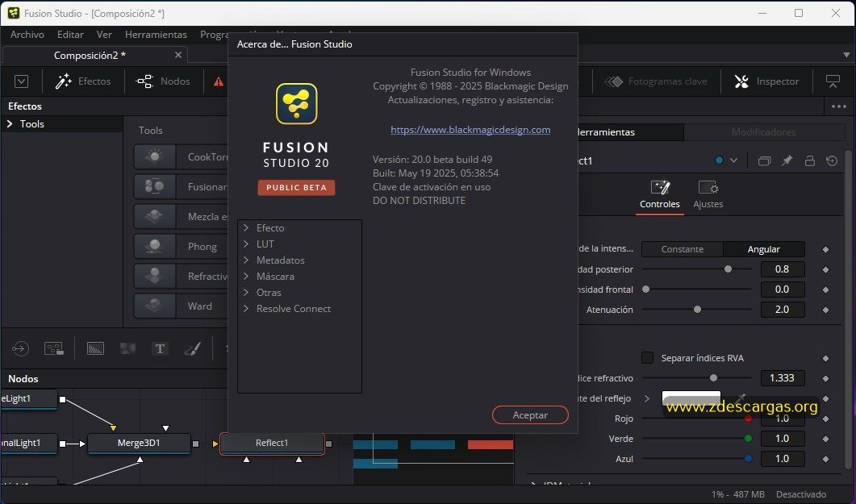This screenshot has height=504, width=856.
Task: Close the Composición2 tab
Action: (x=178, y=55)
